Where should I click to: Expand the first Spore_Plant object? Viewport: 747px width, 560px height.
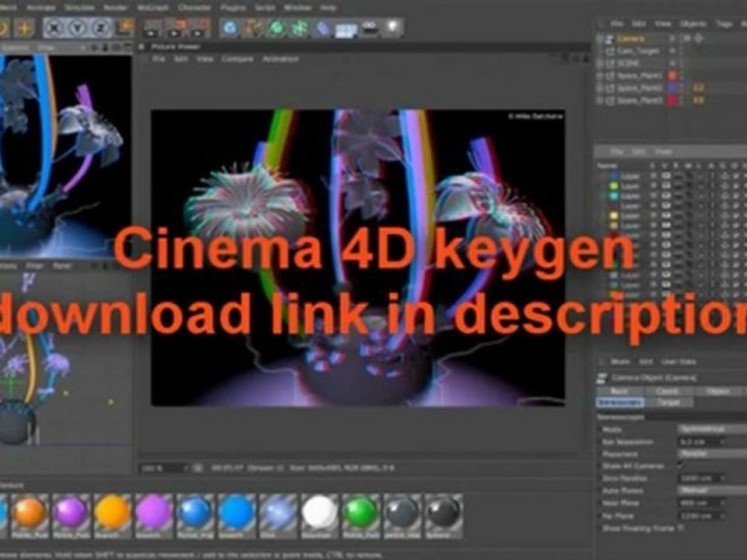click(x=600, y=75)
